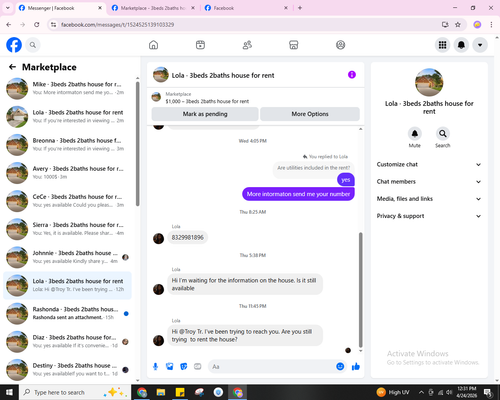Open the account dropdown arrow

point(480,45)
